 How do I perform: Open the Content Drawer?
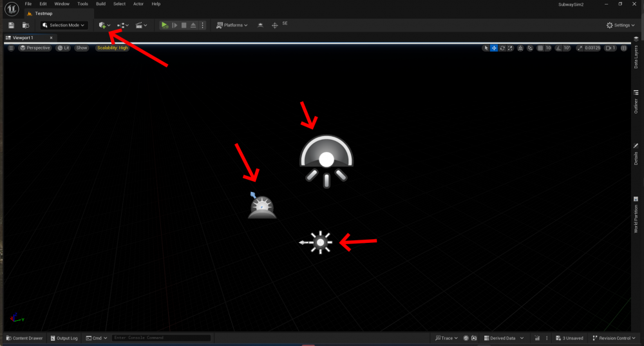(24, 338)
